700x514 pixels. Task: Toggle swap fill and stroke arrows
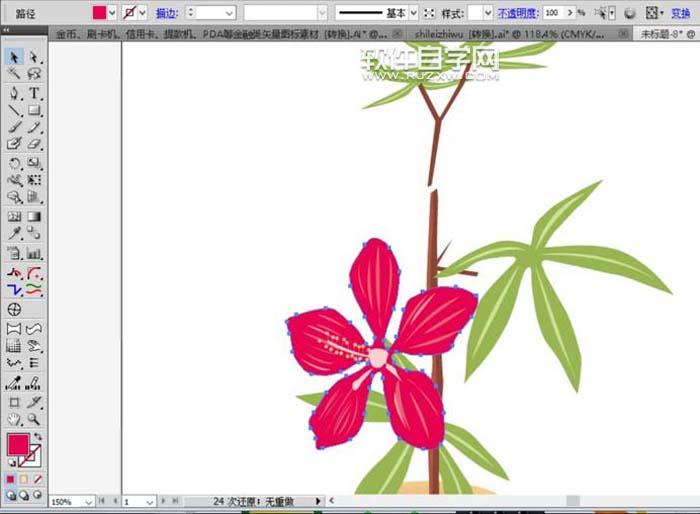pos(37,436)
